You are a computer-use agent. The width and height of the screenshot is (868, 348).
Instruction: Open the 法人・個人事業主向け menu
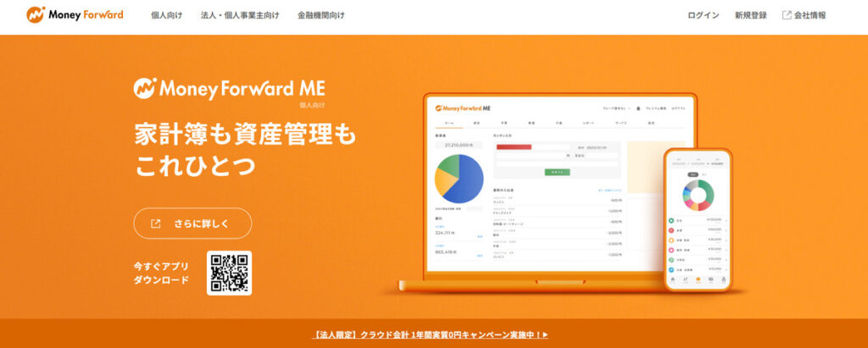[240, 15]
